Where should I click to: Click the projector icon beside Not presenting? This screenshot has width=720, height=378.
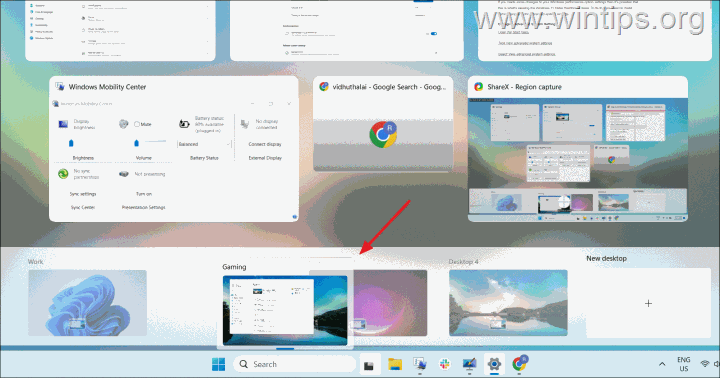[x=124, y=174]
